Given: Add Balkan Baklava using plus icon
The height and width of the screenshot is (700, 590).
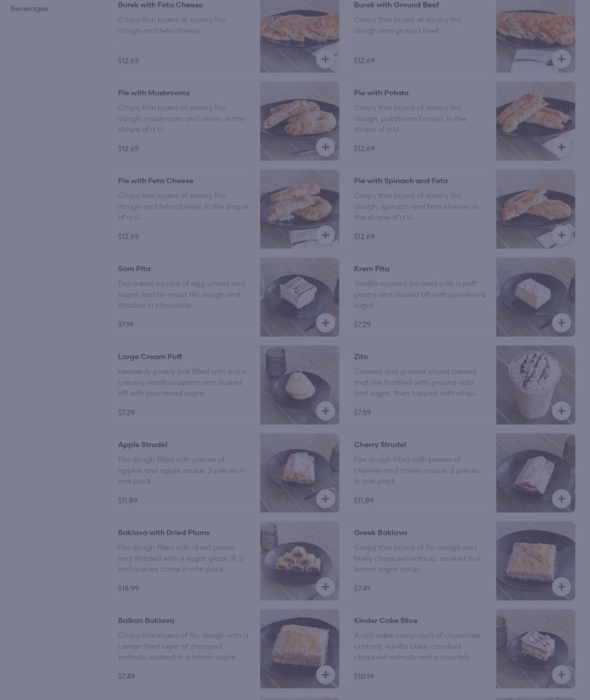Looking at the screenshot, I should 326,675.
